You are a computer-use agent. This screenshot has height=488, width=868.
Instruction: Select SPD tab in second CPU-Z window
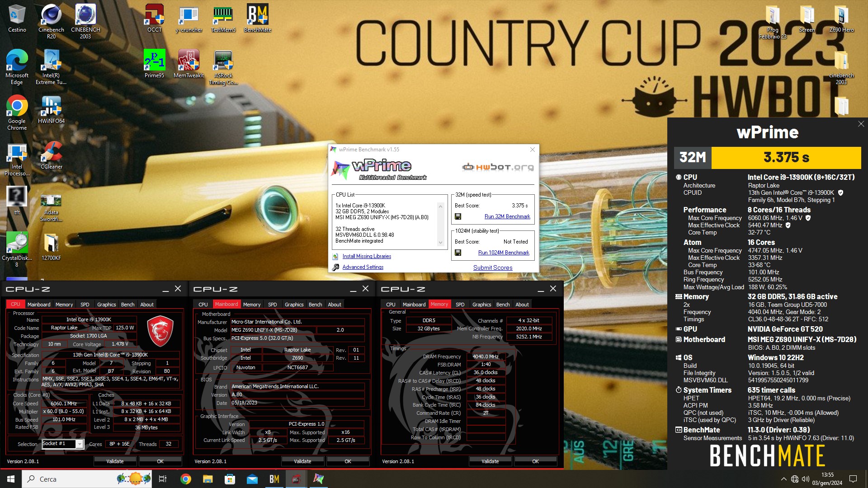(272, 305)
